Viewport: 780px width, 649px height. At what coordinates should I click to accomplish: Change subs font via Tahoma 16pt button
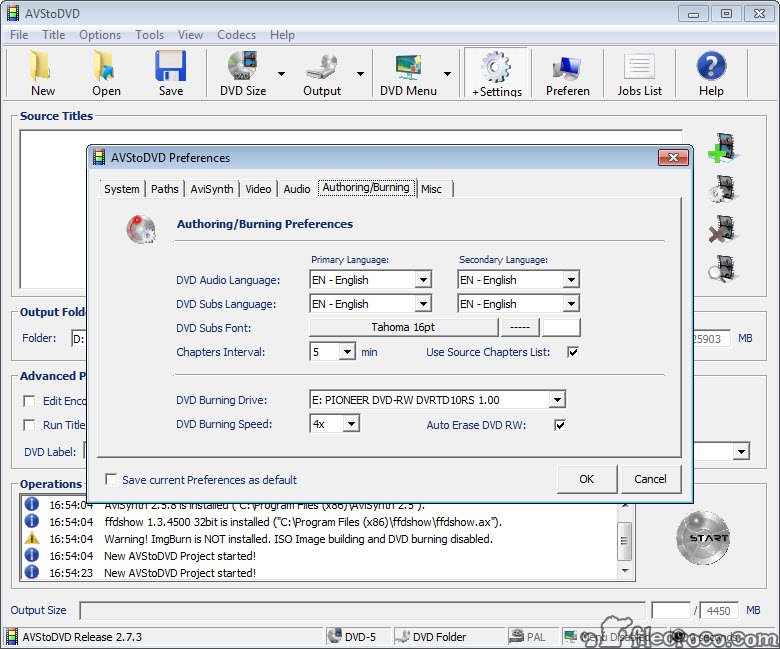(403, 327)
